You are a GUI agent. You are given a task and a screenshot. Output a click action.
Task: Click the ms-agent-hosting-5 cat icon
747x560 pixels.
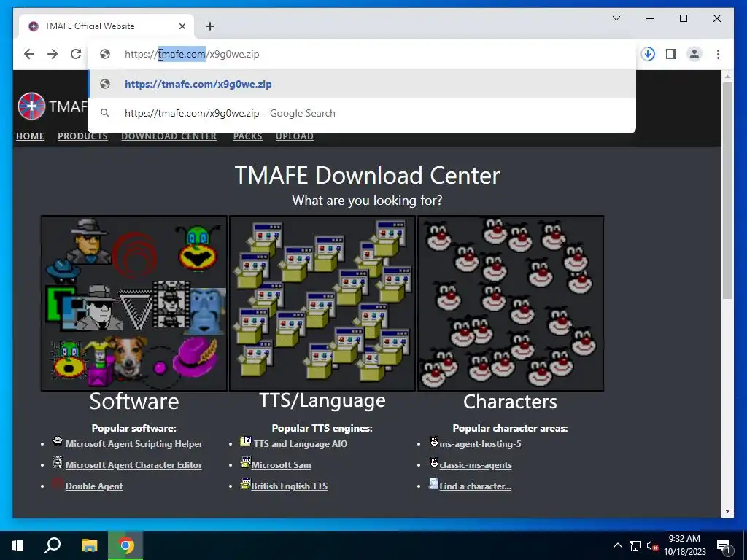434,441
